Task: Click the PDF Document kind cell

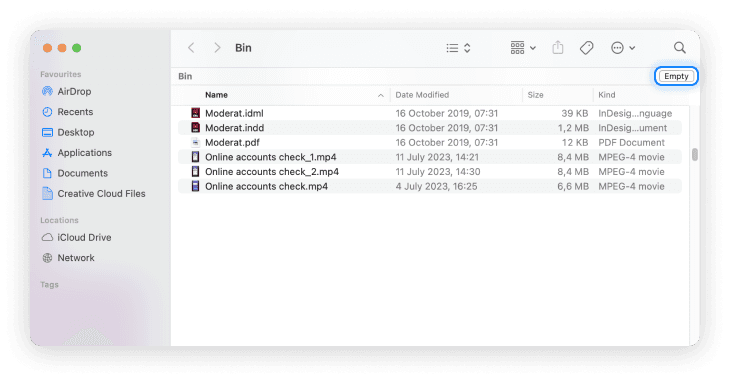Action: click(631, 142)
